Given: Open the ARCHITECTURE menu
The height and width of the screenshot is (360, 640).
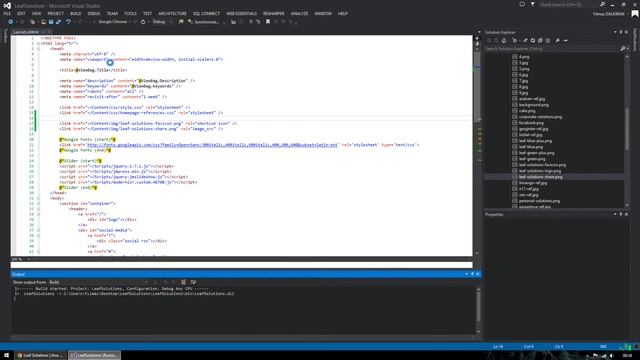Looking at the screenshot, I should [172, 13].
